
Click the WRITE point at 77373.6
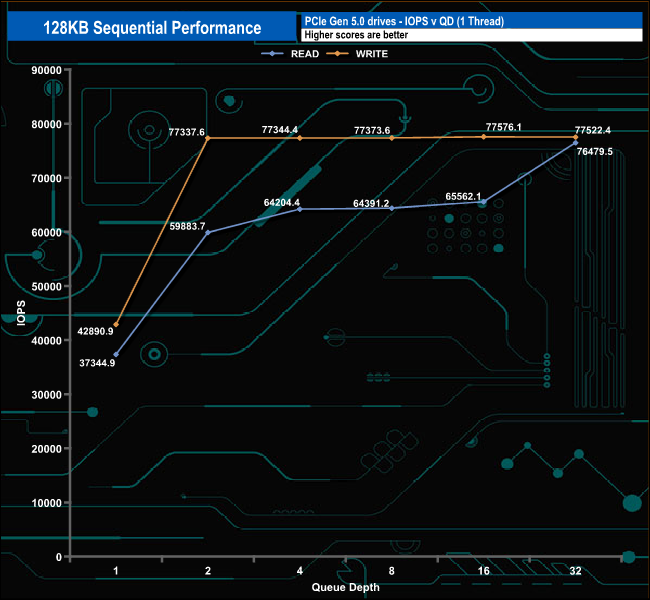[392, 138]
